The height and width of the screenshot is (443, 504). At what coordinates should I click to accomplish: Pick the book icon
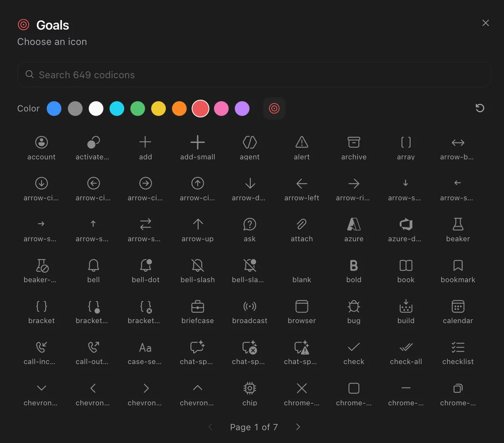(406, 271)
